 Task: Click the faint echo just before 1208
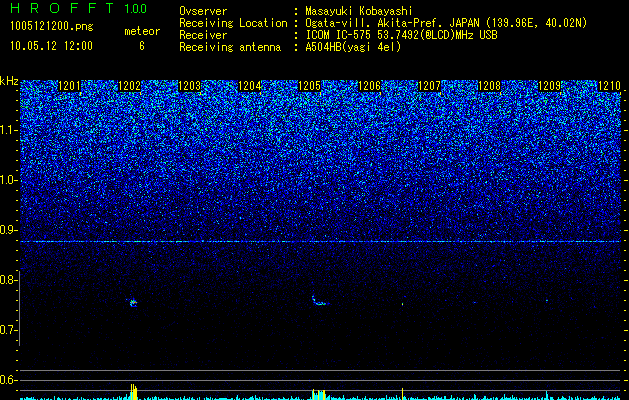coord(475,302)
